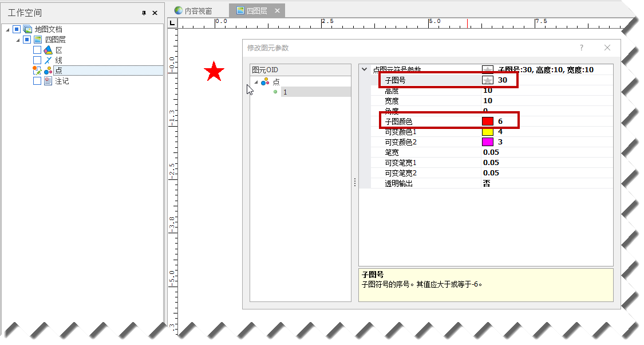Click the help question mark in dialog
Viewport: 644px width, 345px height.
[x=582, y=48]
